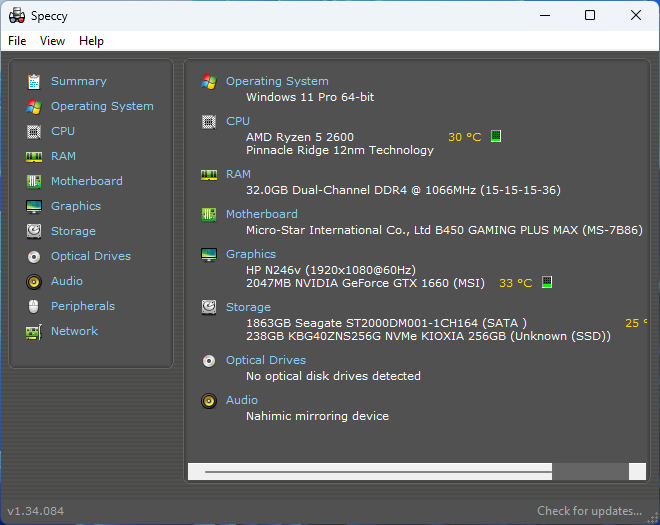Click the RAM heading link in main panel
This screenshot has width=660, height=525.
click(x=238, y=174)
